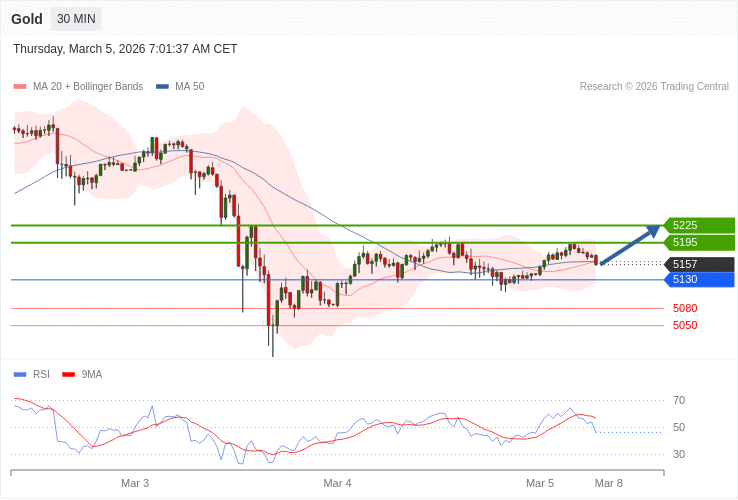The width and height of the screenshot is (738, 500).
Task: Click the 5157 current price tag
Action: click(x=699, y=265)
